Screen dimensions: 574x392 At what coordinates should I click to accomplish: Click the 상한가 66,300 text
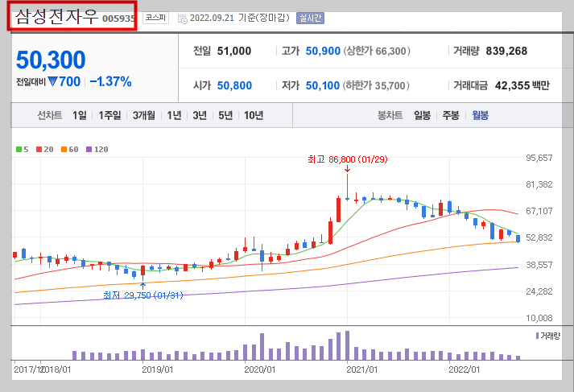tap(377, 51)
